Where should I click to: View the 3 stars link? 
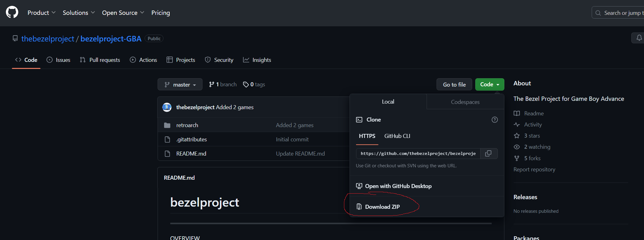(x=532, y=136)
